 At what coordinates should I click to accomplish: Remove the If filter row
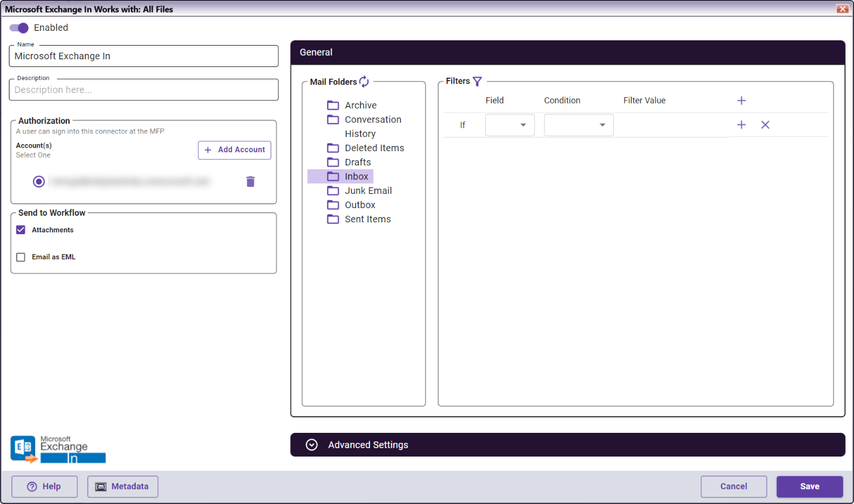click(x=765, y=125)
